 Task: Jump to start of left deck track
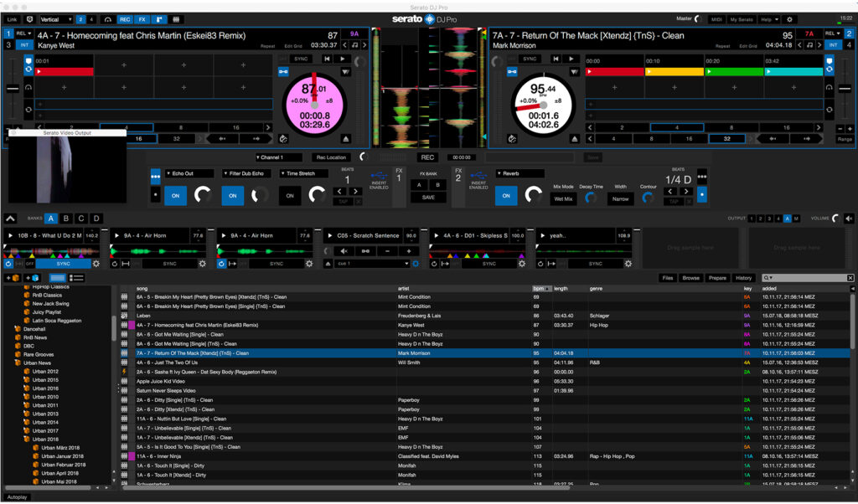[x=327, y=59]
